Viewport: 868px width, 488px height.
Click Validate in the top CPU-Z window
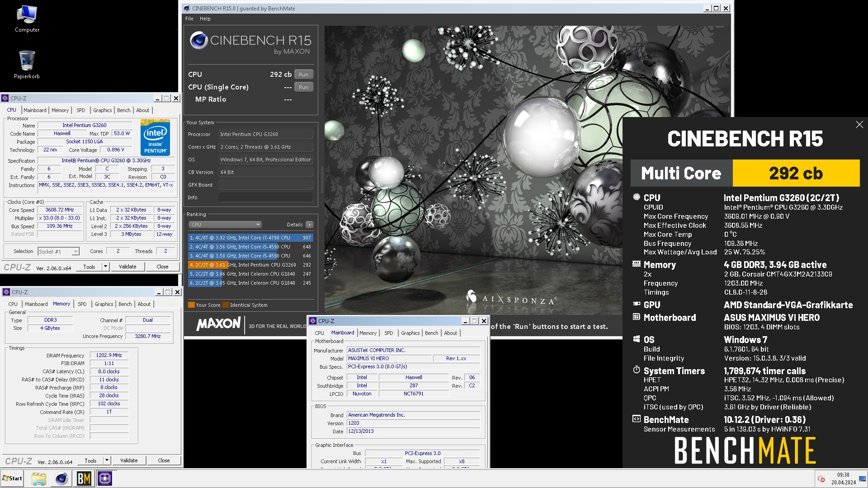[x=127, y=267]
